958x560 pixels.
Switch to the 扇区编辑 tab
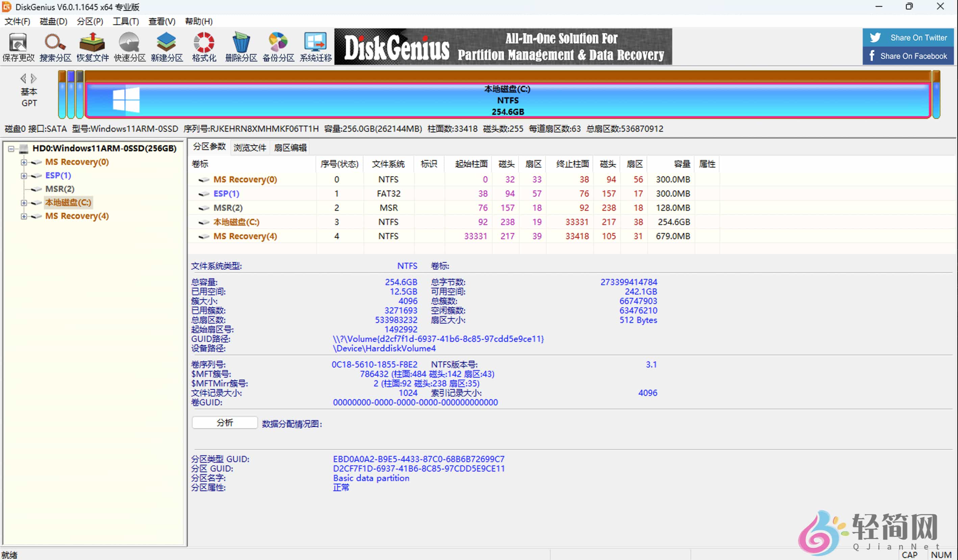[290, 148]
